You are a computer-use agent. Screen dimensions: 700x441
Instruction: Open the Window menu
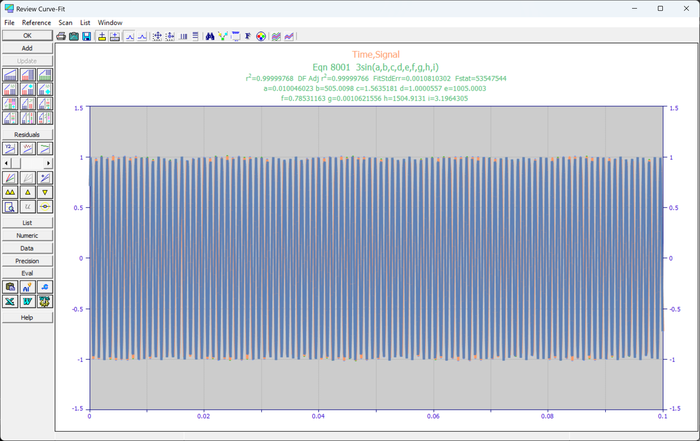coord(110,23)
